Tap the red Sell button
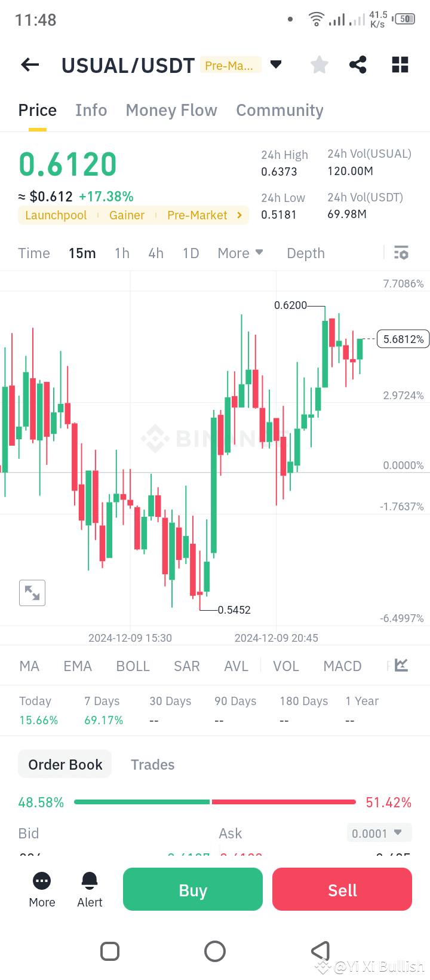The image size is (430, 980). [x=342, y=889]
